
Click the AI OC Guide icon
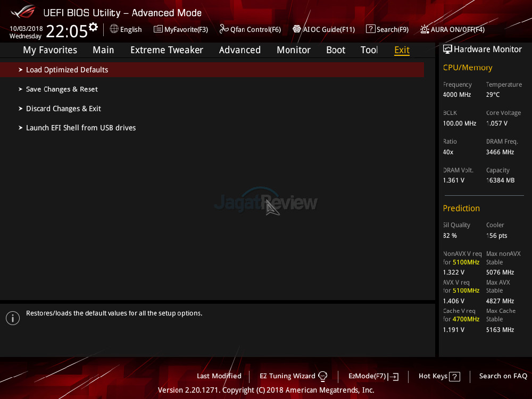tap(297, 29)
